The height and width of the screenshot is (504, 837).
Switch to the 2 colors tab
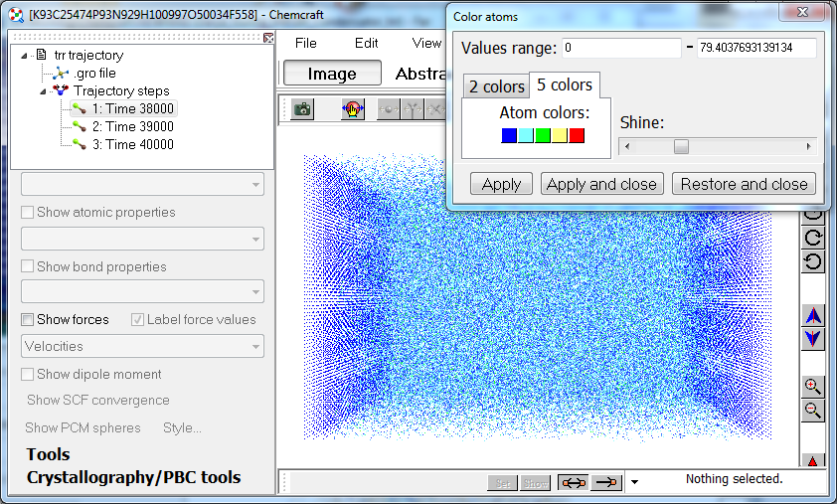pyautogui.click(x=496, y=87)
